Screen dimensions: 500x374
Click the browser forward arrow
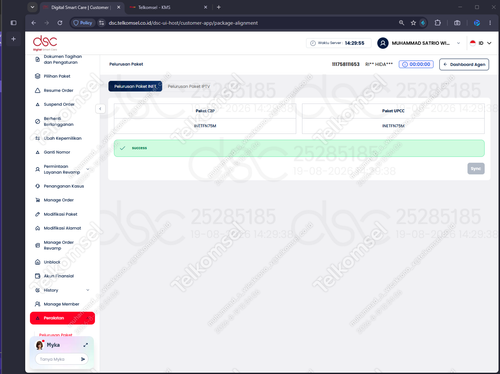coord(47,23)
